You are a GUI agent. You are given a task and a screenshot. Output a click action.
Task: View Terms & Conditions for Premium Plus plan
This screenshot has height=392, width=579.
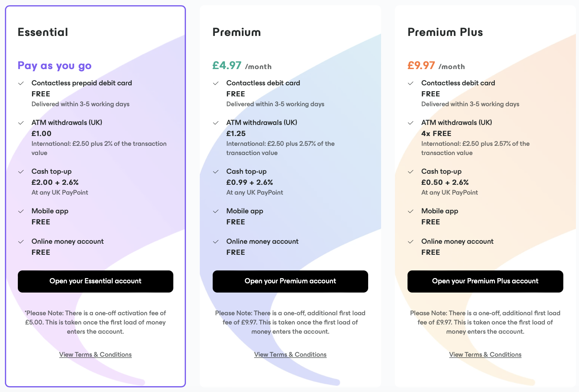click(x=485, y=355)
